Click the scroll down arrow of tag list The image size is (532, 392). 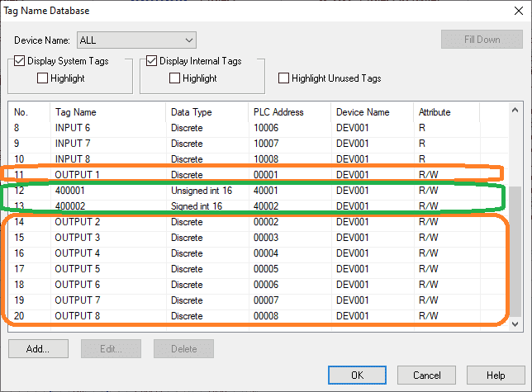coord(515,324)
